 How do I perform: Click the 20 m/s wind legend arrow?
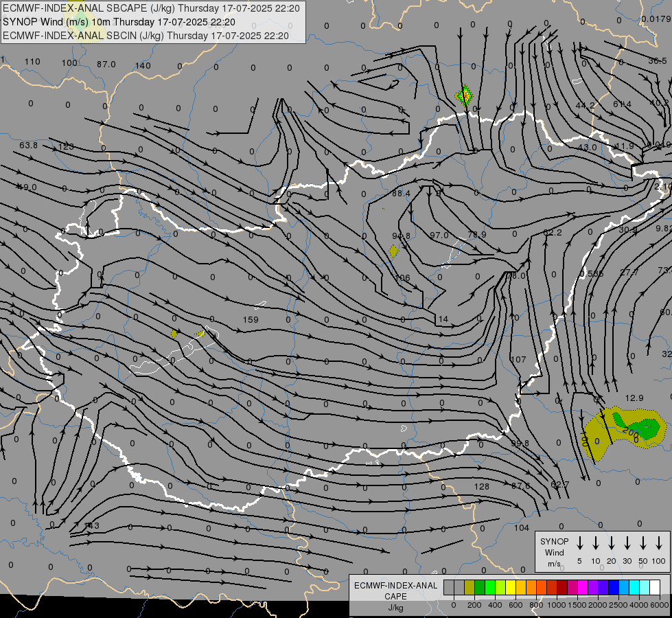click(612, 542)
